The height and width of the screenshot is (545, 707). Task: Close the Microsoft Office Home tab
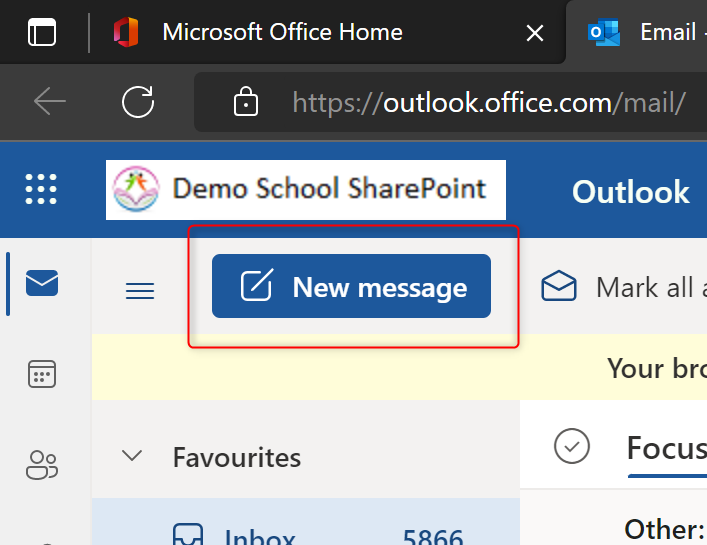pyautogui.click(x=535, y=33)
